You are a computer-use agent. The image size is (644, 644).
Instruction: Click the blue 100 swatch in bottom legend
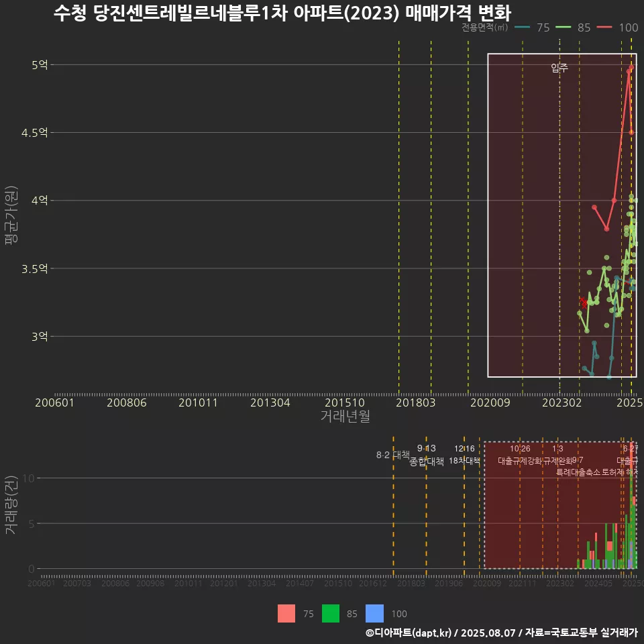tap(374, 614)
